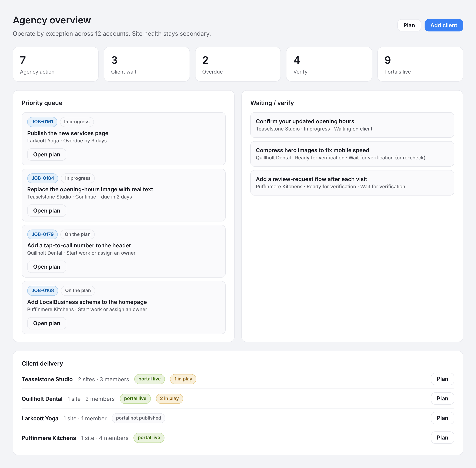This screenshot has height=468, width=476.
Task: Select the JOB-0168 badge
Action: coord(43,291)
